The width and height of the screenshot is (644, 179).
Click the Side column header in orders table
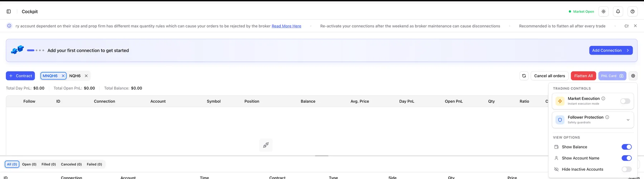(392, 178)
